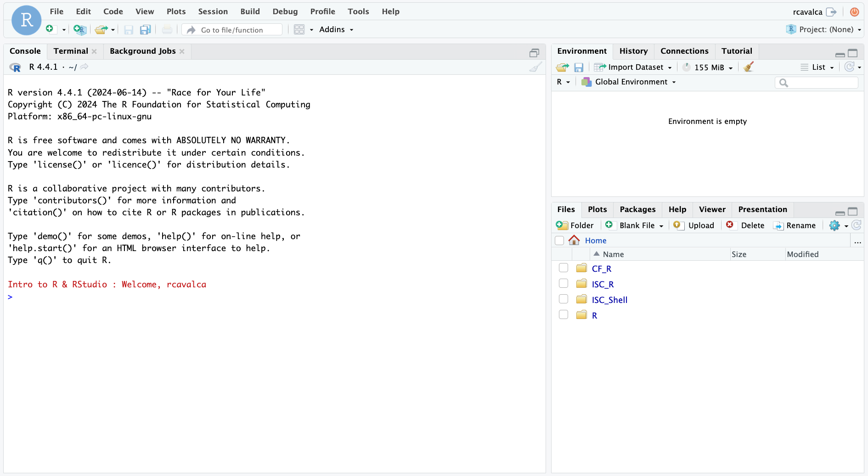The width and height of the screenshot is (868, 476).
Task: Click the Save All documents icon
Action: click(x=145, y=30)
